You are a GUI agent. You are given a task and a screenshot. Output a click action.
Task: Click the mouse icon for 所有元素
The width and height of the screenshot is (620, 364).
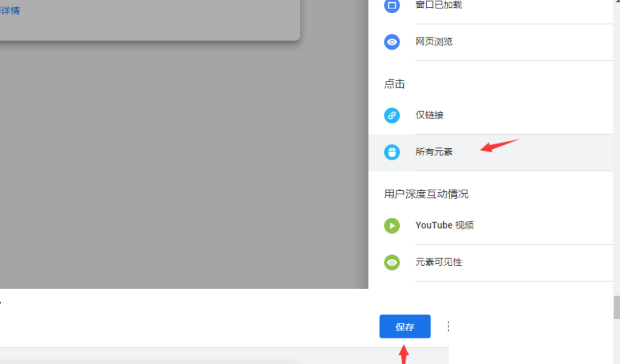(x=392, y=152)
